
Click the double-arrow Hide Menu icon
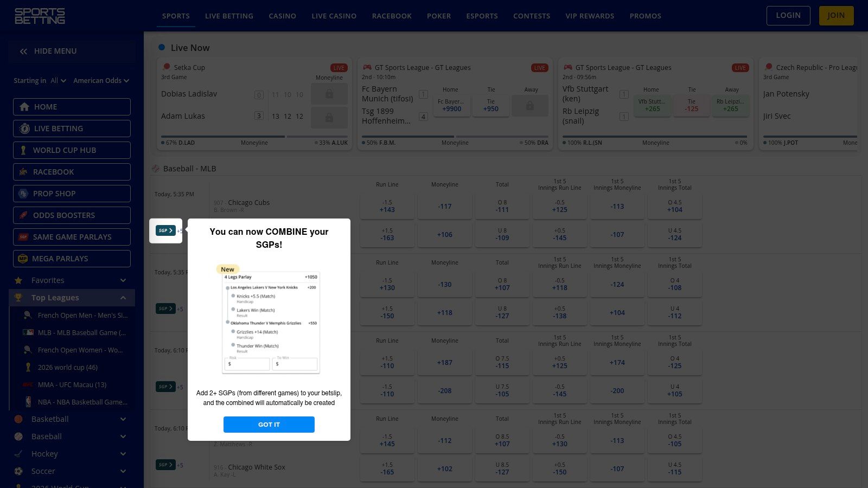[23, 52]
